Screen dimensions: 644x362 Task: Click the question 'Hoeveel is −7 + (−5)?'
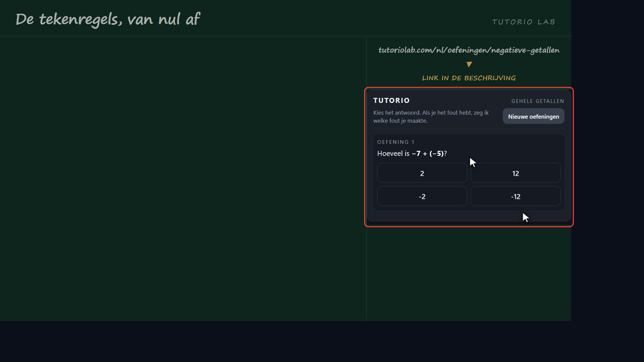[x=412, y=154]
